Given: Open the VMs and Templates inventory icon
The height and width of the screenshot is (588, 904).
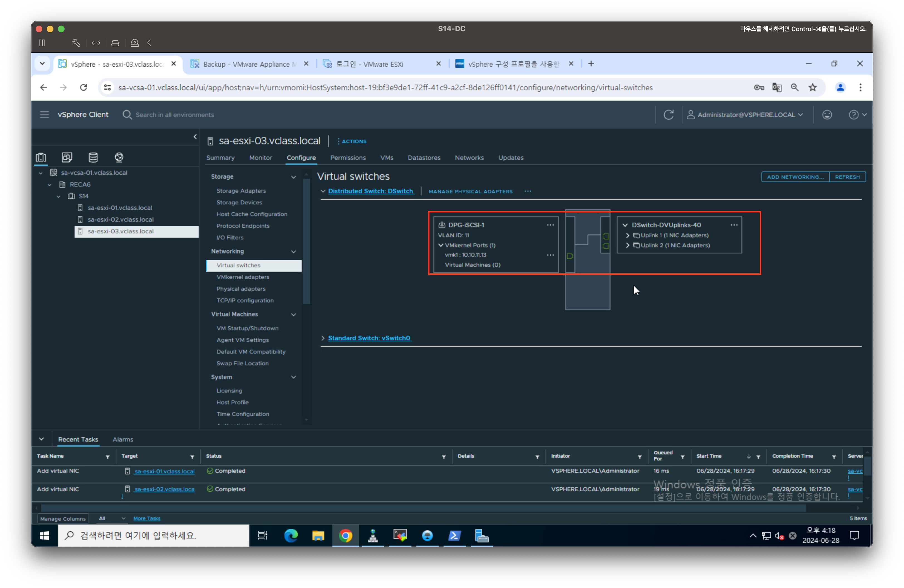Looking at the screenshot, I should [67, 157].
